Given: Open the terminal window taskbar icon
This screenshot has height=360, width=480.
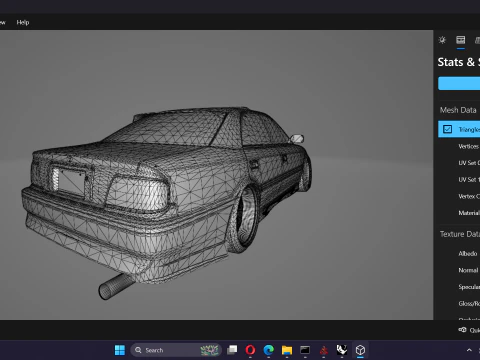Looking at the screenshot, I should click(x=305, y=350).
